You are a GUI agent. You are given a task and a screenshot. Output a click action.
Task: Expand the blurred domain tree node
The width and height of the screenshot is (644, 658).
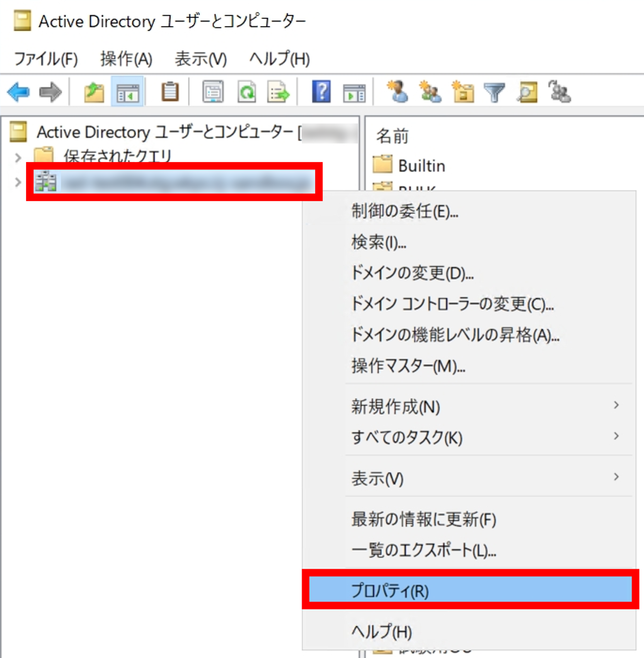click(x=18, y=182)
